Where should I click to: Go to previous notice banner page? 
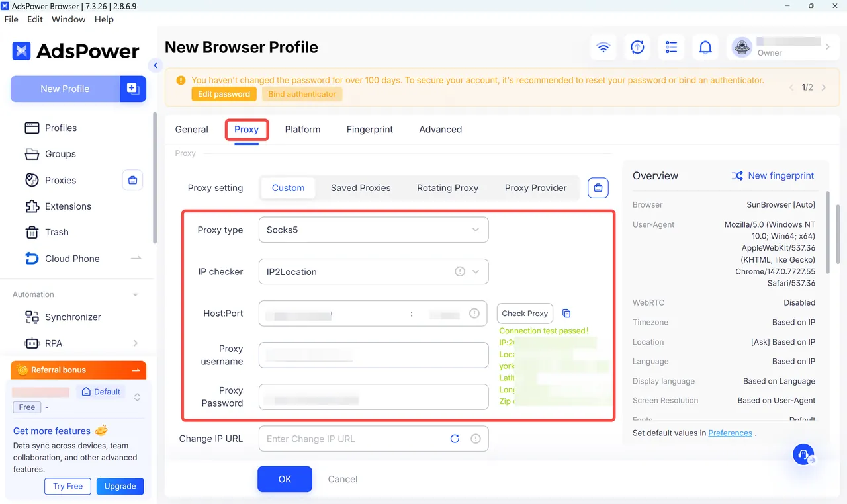pos(791,87)
